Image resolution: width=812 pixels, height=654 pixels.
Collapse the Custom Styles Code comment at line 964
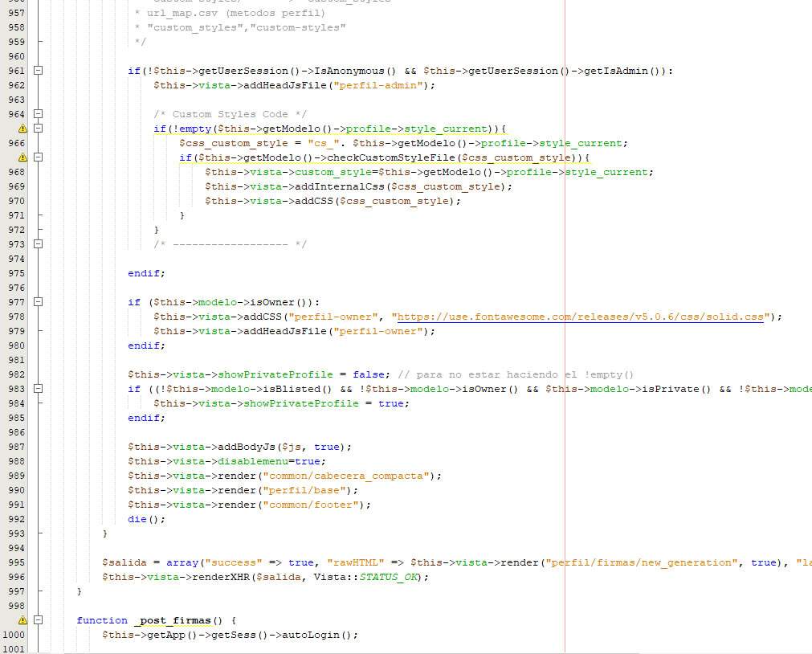(x=39, y=114)
